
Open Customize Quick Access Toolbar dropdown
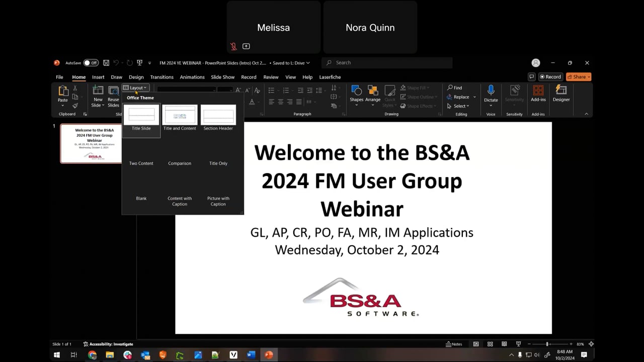pos(149,63)
